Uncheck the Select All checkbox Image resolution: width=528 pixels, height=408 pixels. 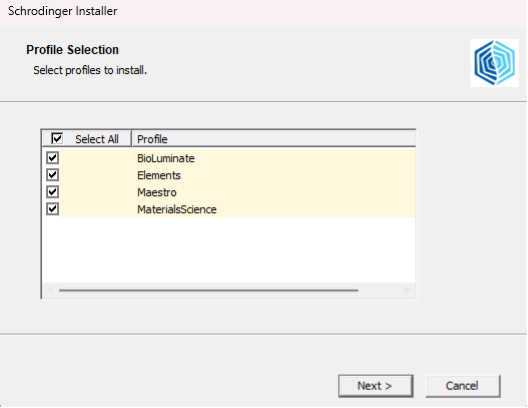(x=57, y=138)
